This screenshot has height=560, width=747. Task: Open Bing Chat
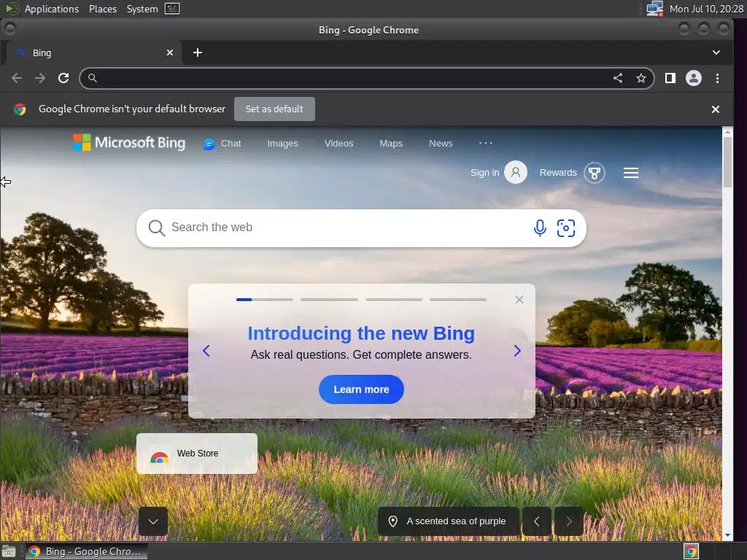click(222, 144)
